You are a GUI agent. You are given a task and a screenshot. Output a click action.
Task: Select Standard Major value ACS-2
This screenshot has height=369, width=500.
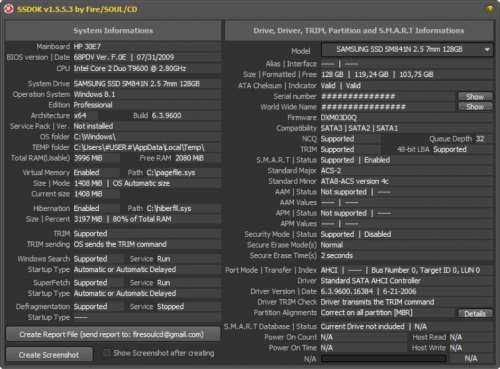pyautogui.click(x=331, y=171)
